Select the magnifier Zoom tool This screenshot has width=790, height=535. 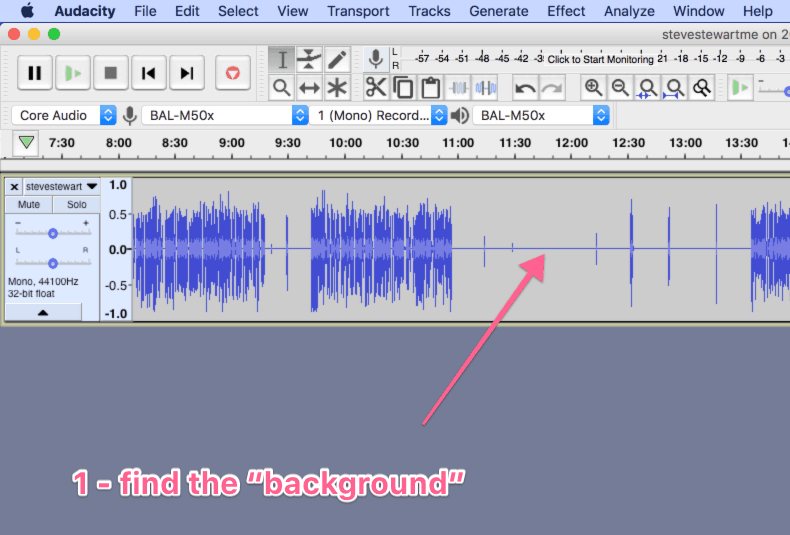point(282,88)
